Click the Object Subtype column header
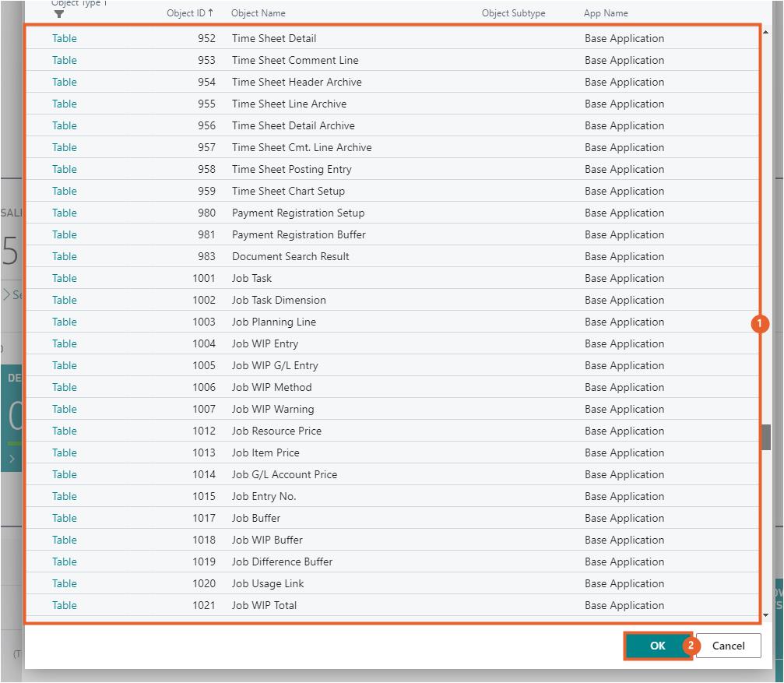Image resolution: width=784 pixels, height=683 pixels. pyautogui.click(x=513, y=13)
